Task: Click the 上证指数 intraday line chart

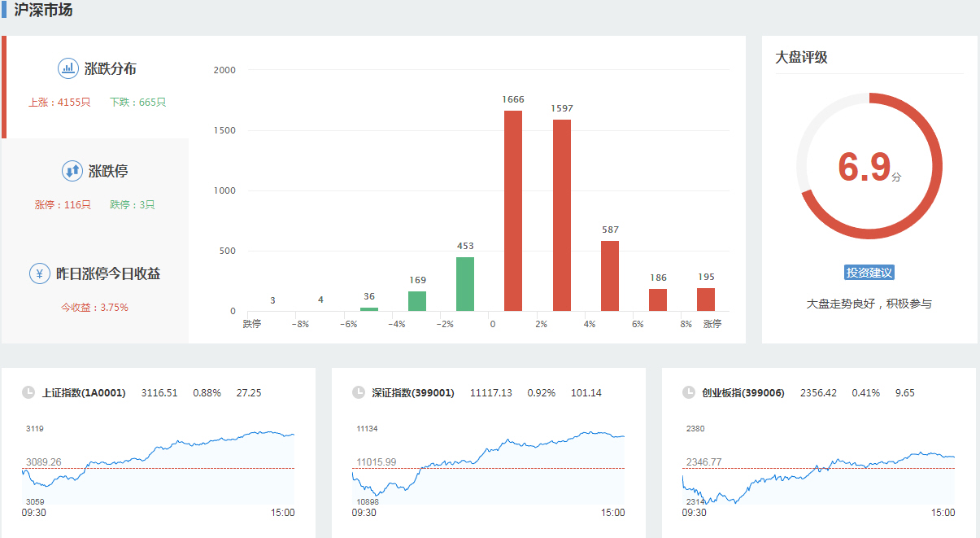Action: pyautogui.click(x=159, y=466)
